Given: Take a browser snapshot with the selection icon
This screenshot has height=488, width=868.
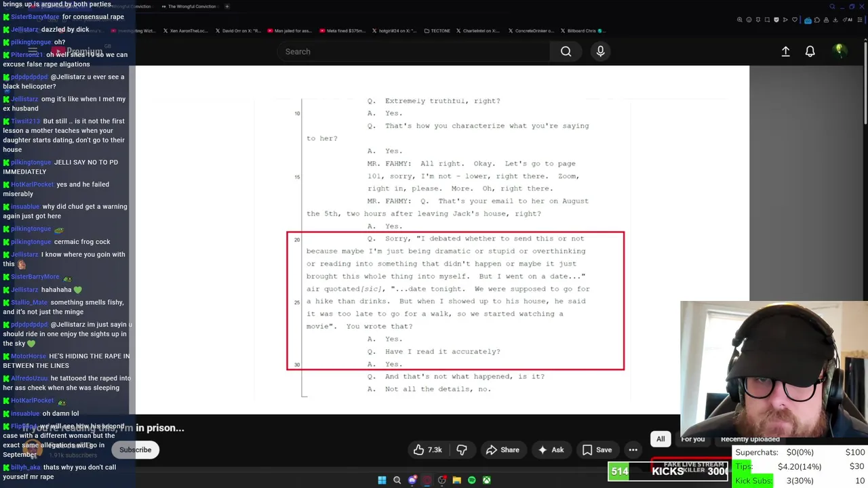Looking at the screenshot, I should point(767,20).
